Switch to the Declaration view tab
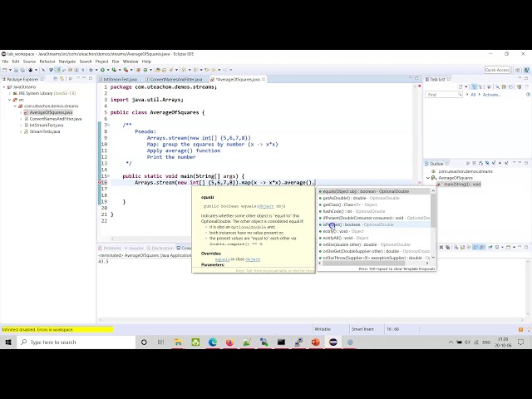 pos(160,248)
